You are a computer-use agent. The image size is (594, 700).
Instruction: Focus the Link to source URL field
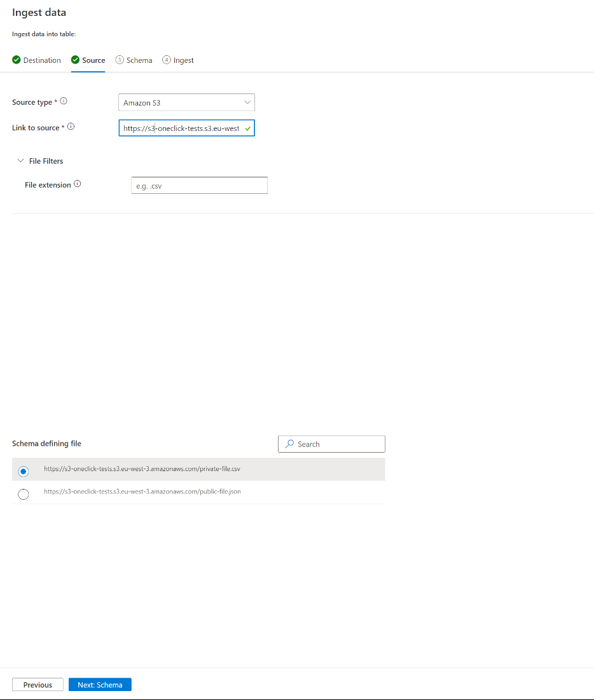click(x=187, y=128)
